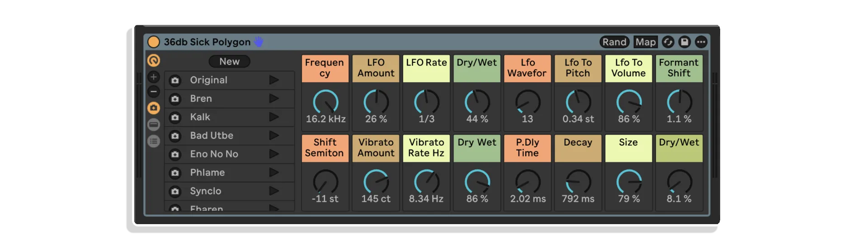Click the Vibrato Amount macro knob

pos(376,182)
